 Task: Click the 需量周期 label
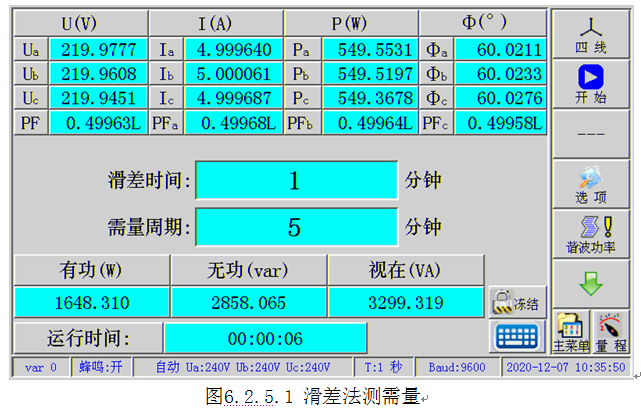coord(149,227)
